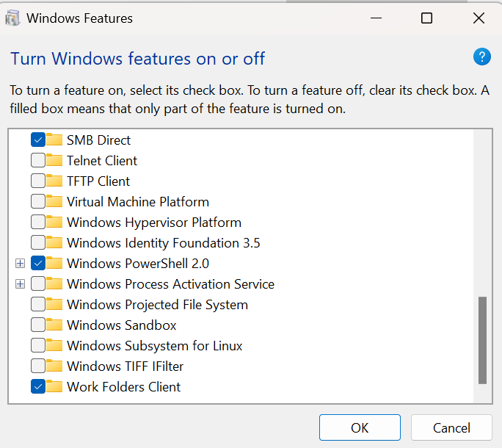Image resolution: width=502 pixels, height=448 pixels.
Task: Expand the Windows PowerShell 2.0 node
Action: coord(20,264)
